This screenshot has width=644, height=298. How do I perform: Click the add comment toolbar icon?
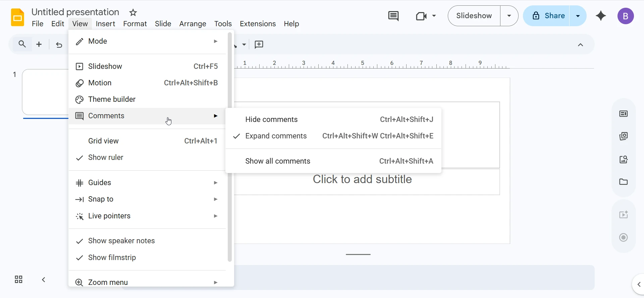(259, 45)
